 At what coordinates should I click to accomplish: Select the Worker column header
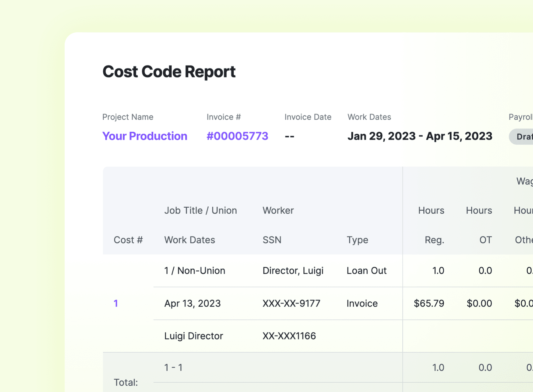278,210
